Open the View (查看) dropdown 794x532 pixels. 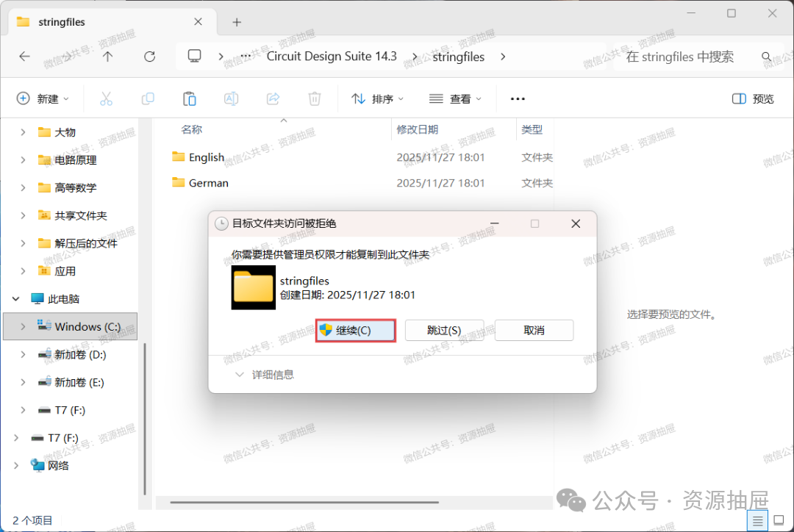coord(455,98)
